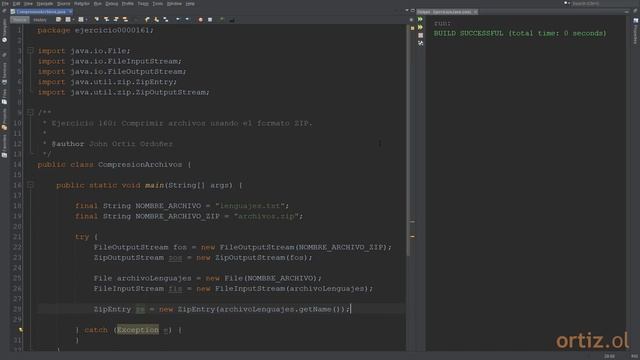Screen dimensions: 640x360
Task: Open the Refactor menu
Action: click(82, 4)
